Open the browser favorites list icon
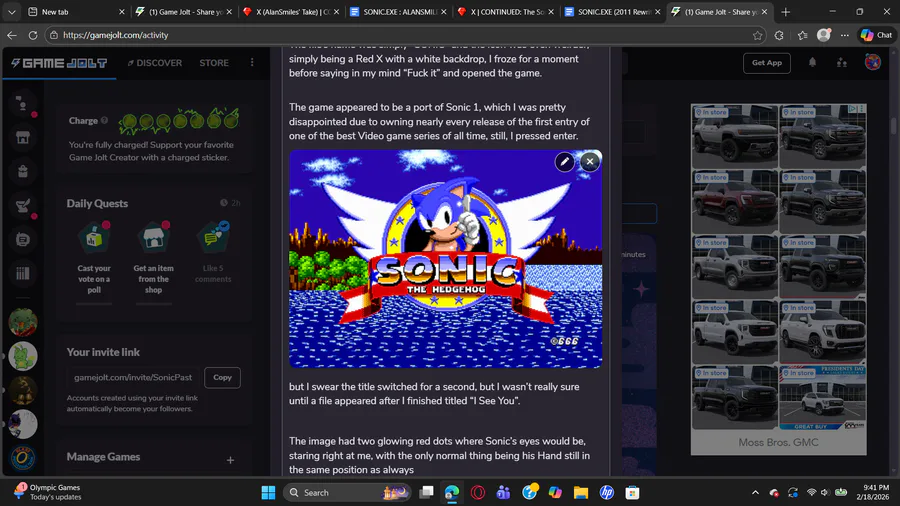 [802, 35]
